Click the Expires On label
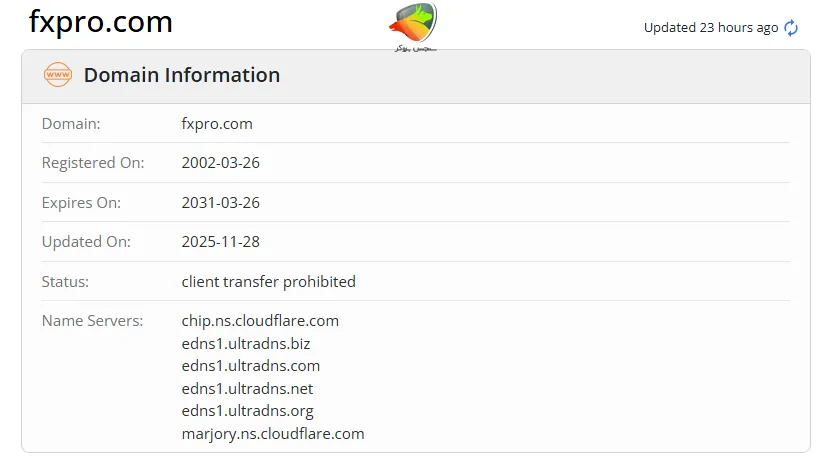 (81, 203)
